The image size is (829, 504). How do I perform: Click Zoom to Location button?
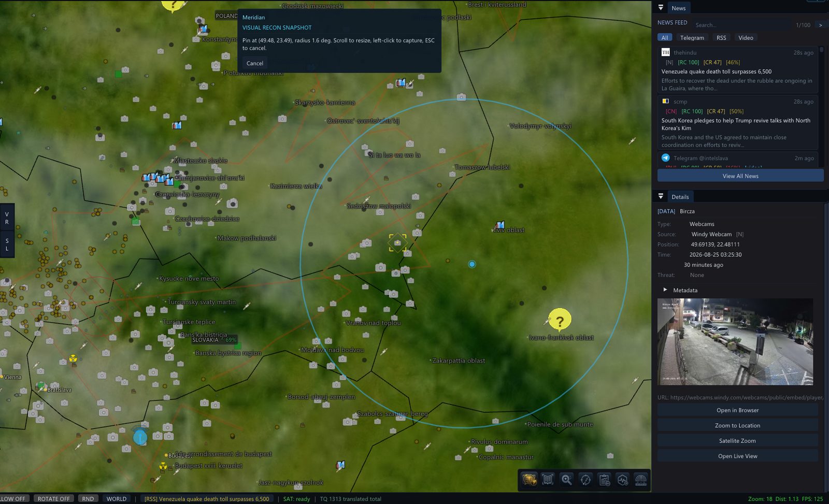click(x=737, y=425)
